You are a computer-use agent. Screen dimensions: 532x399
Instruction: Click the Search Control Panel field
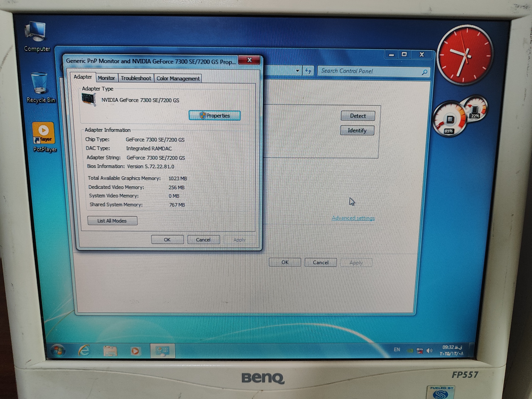(374, 71)
